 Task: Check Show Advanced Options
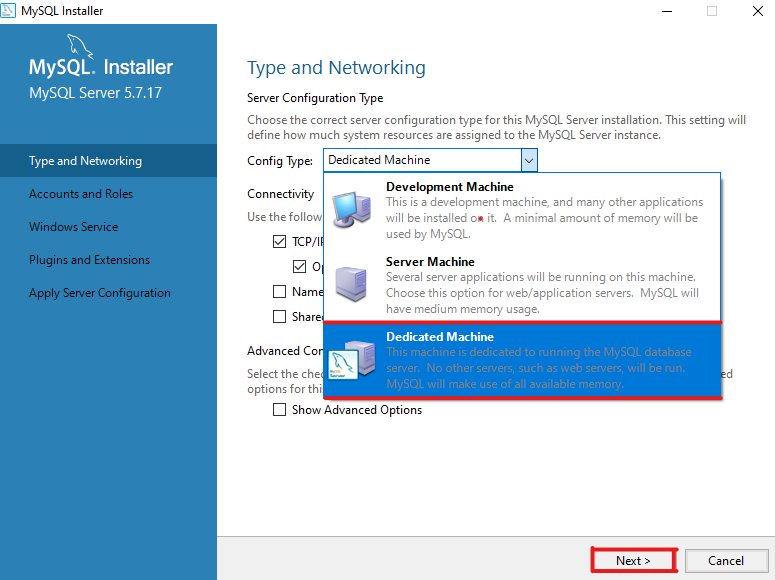point(279,409)
